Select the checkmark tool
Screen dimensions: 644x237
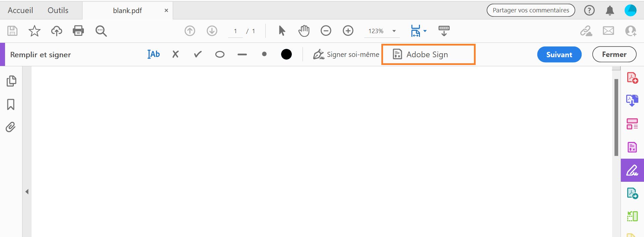(198, 54)
